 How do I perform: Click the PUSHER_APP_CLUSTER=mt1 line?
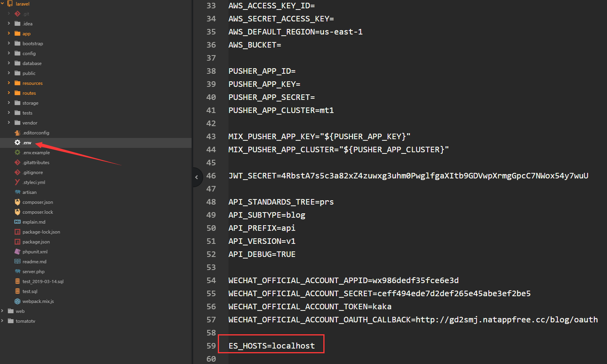tap(281, 110)
